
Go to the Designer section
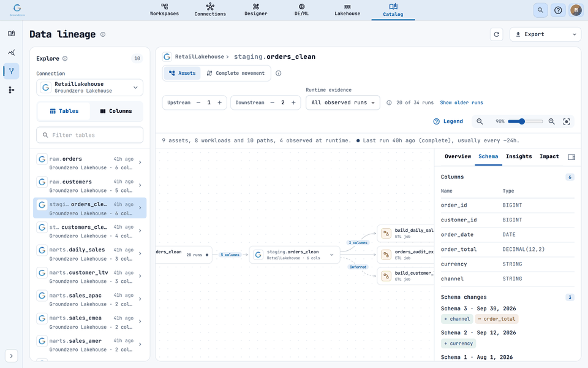click(256, 10)
